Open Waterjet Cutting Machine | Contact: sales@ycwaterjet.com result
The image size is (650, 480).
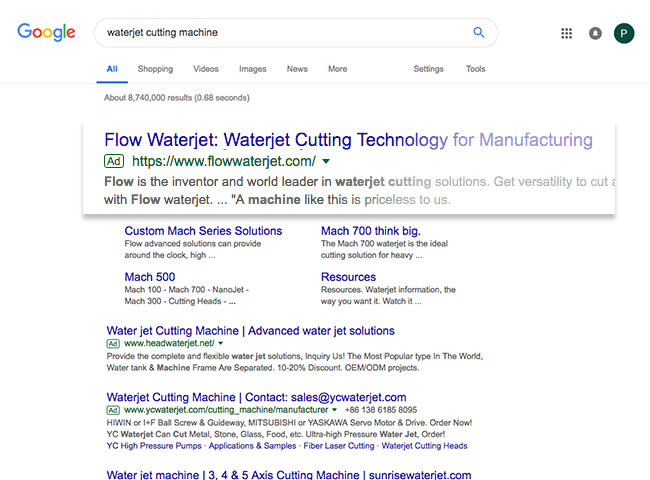pos(256,397)
